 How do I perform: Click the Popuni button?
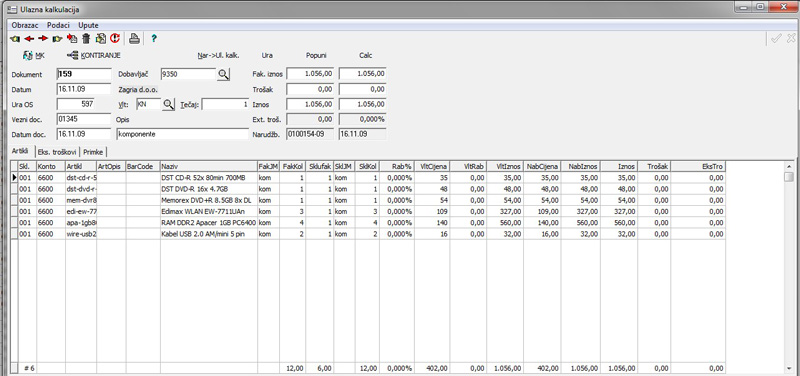pyautogui.click(x=316, y=56)
